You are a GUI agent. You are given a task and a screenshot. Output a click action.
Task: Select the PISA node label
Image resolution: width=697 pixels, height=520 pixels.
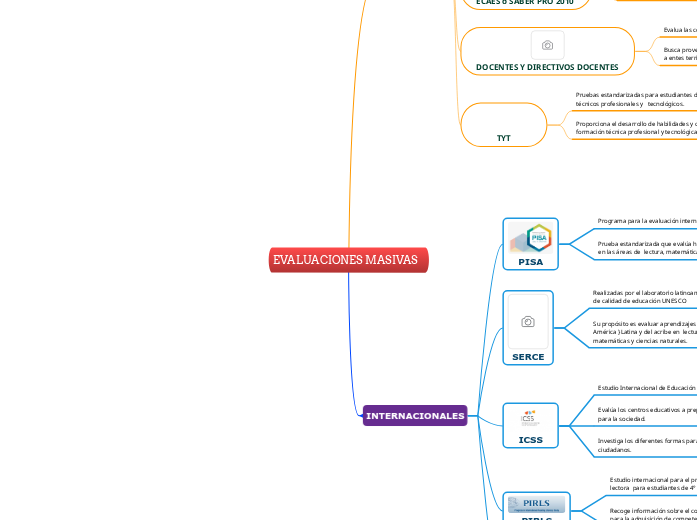(530, 262)
